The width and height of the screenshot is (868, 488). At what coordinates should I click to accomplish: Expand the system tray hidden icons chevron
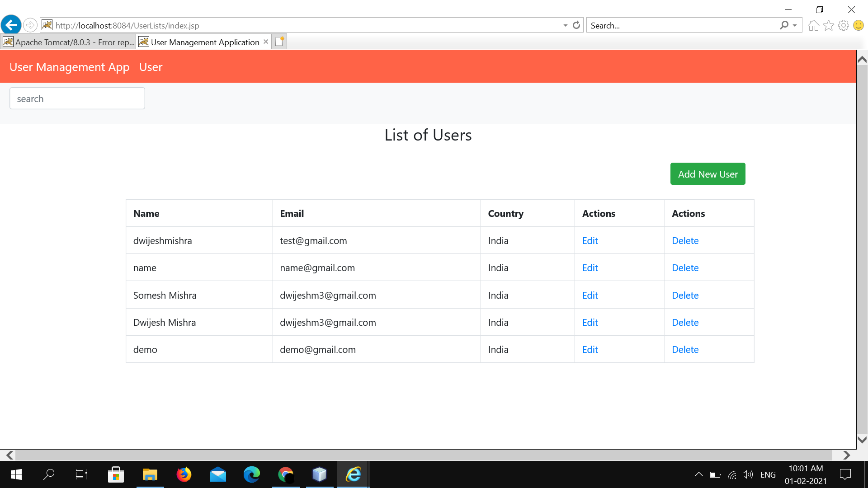point(698,474)
